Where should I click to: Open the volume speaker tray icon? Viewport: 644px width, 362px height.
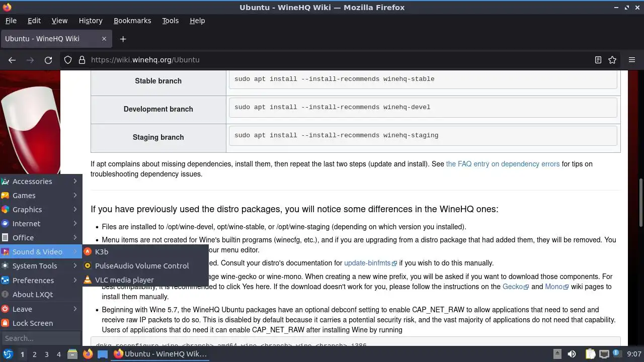click(x=572, y=354)
